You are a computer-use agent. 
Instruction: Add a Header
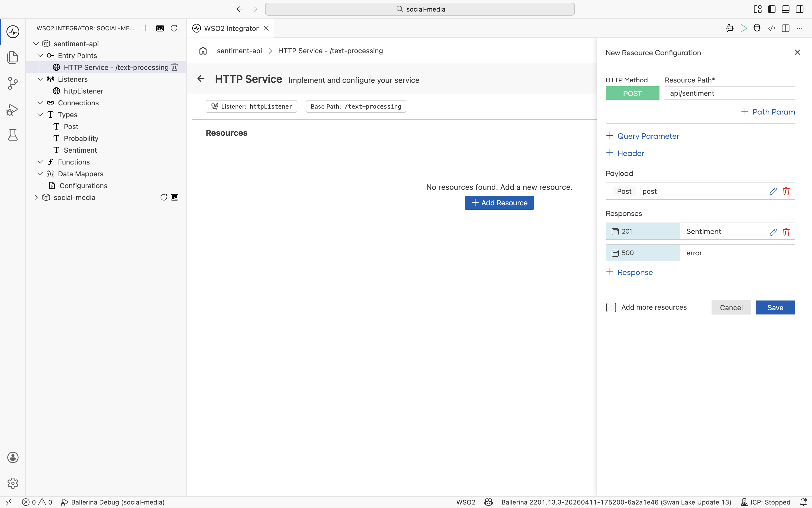pos(625,153)
